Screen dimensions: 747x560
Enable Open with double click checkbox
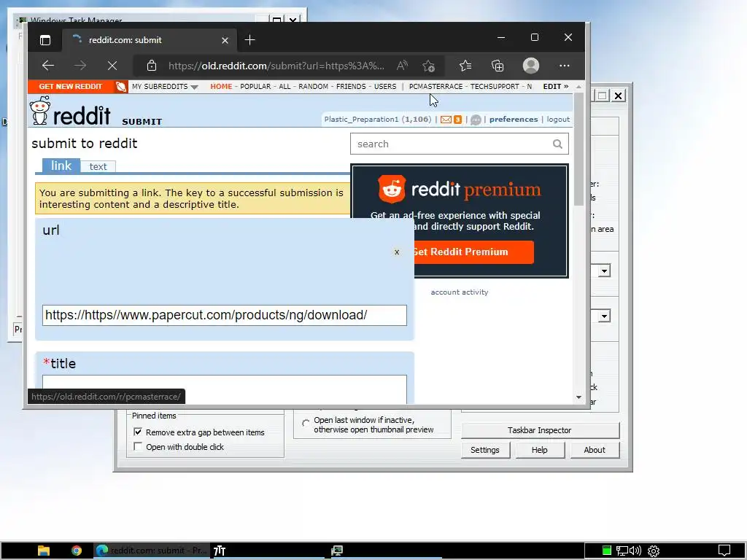pyautogui.click(x=138, y=447)
